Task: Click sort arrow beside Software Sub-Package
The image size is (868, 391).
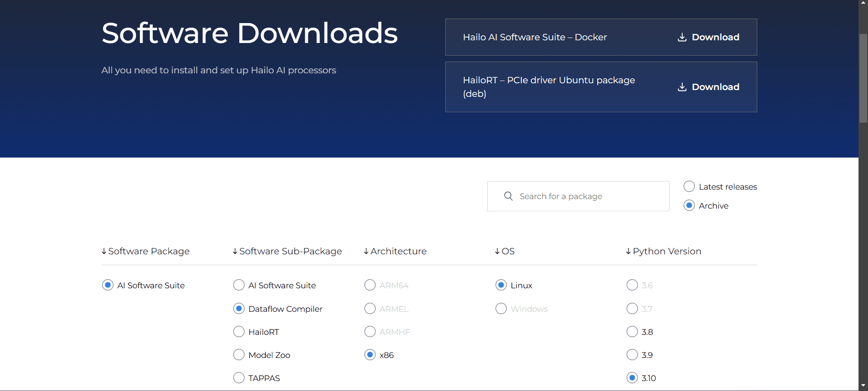Action: 235,251
